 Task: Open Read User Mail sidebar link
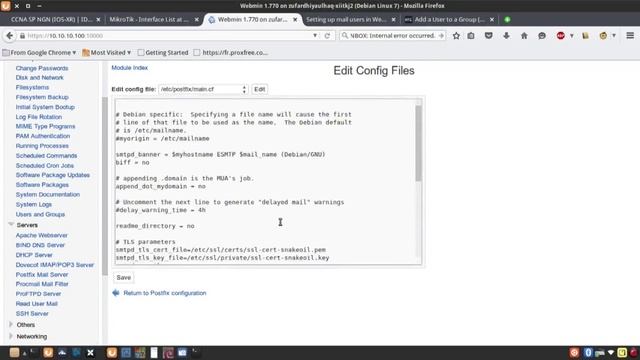point(37,304)
